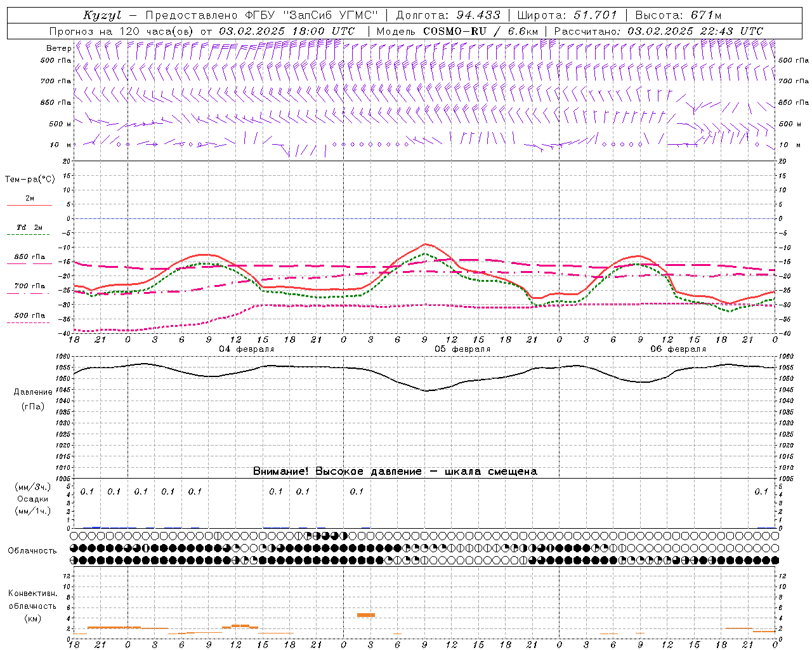Click the Долгота: 94.433 header field
Screen dimensions: 812x650
448,15
